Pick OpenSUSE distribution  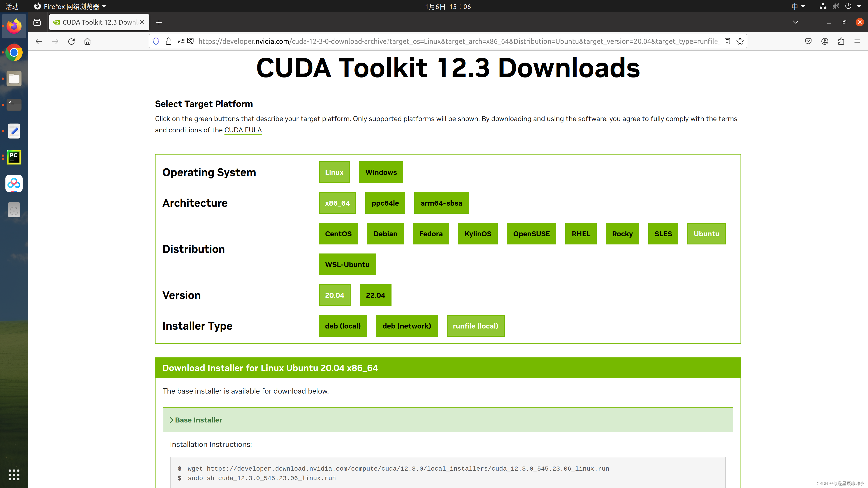click(x=531, y=234)
